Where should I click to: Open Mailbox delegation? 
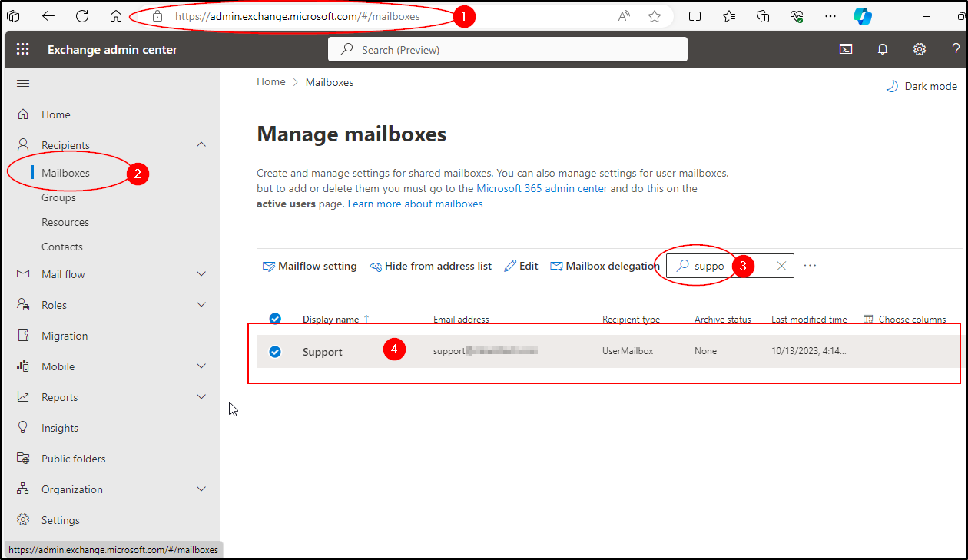click(x=605, y=266)
